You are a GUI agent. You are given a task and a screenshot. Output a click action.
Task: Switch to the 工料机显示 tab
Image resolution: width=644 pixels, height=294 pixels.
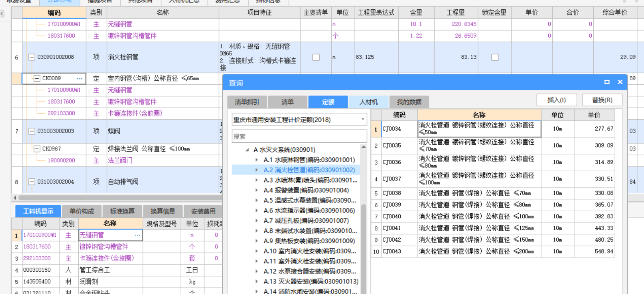click(x=38, y=211)
